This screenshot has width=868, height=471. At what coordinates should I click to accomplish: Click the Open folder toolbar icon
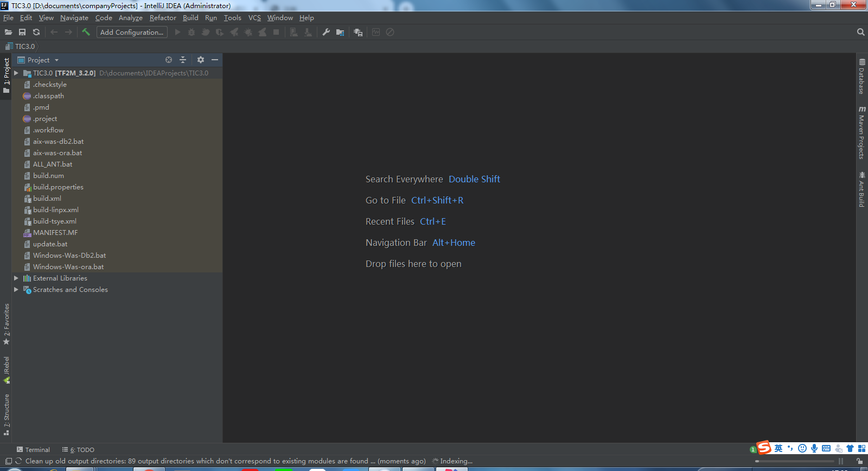(8, 33)
